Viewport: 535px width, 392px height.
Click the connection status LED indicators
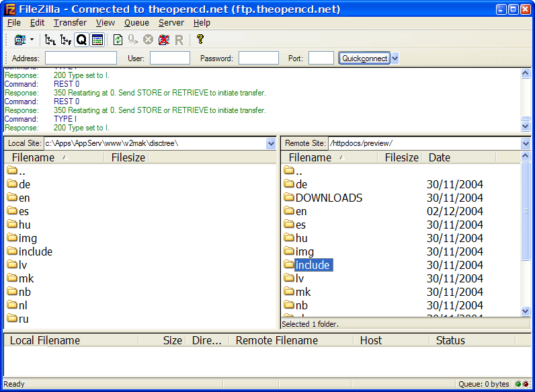(x=522, y=384)
